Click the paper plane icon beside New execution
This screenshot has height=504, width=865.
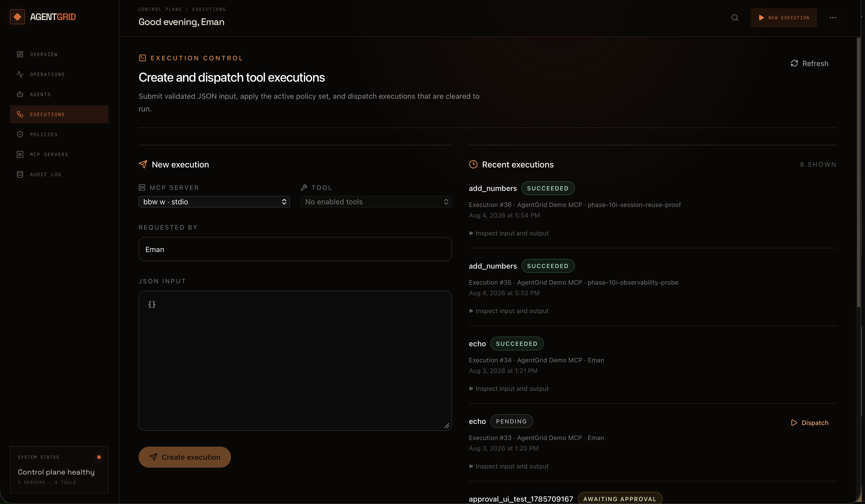tap(143, 164)
